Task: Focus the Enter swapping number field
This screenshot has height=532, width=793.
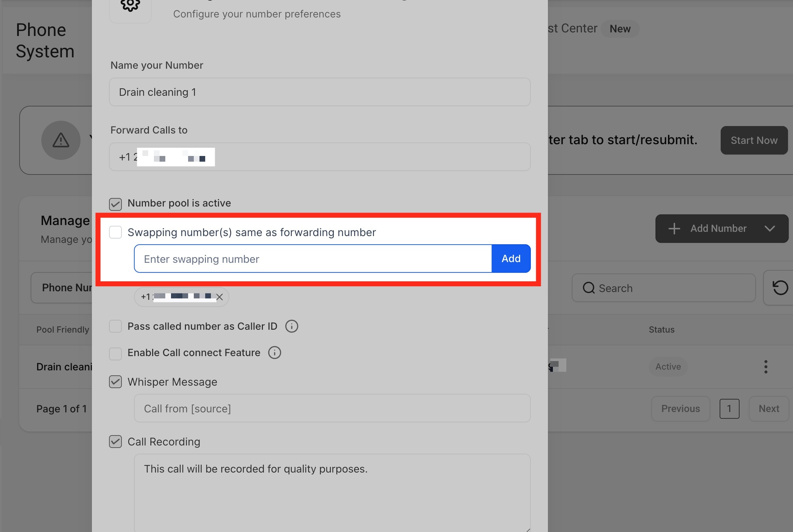Action: click(x=313, y=259)
